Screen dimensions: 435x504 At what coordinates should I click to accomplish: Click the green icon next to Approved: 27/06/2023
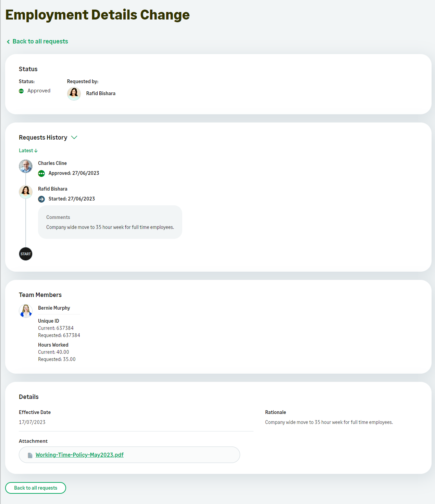[41, 173]
